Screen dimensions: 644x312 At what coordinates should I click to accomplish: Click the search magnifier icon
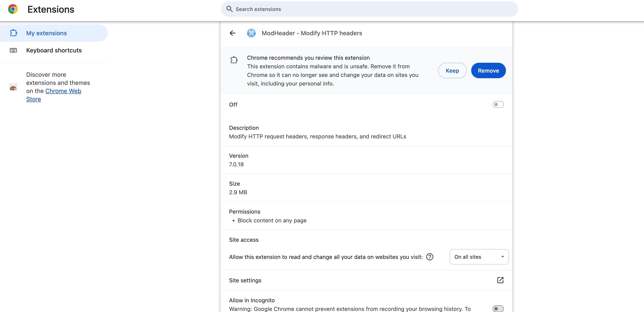point(229,9)
